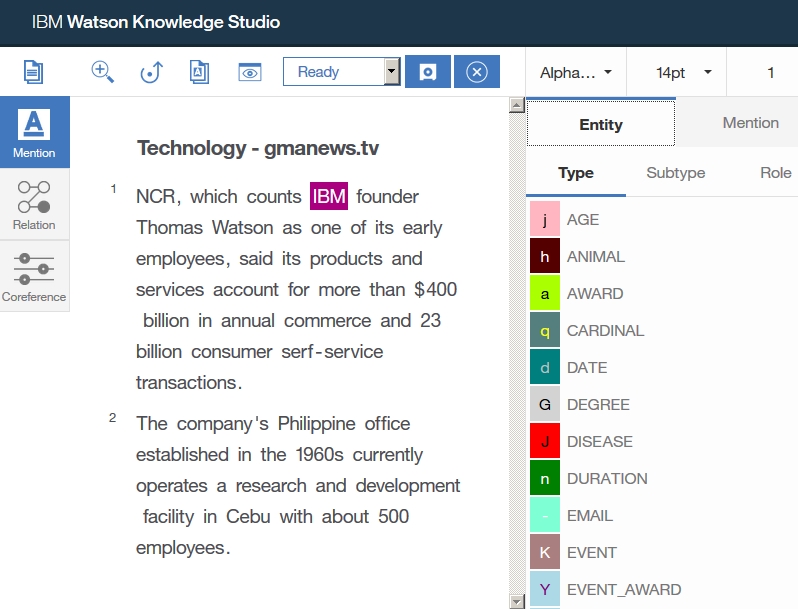Click the $400 amount in the text

435,289
